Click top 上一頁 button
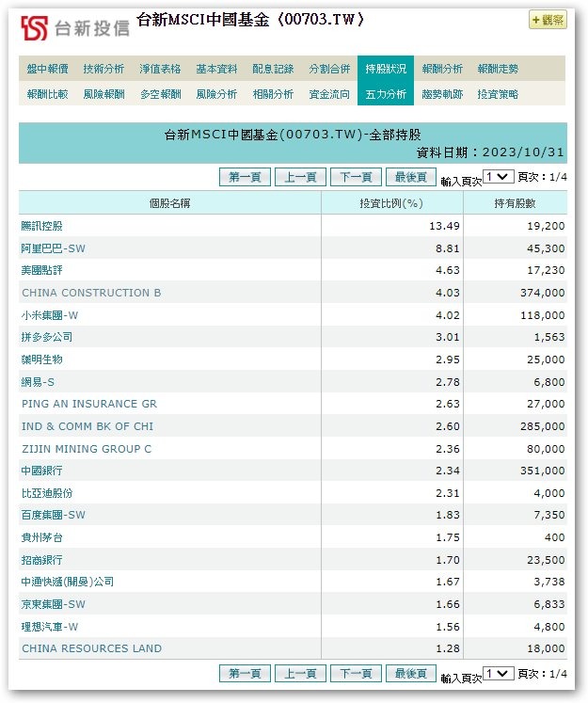This screenshot has width=588, height=703. click(x=300, y=177)
